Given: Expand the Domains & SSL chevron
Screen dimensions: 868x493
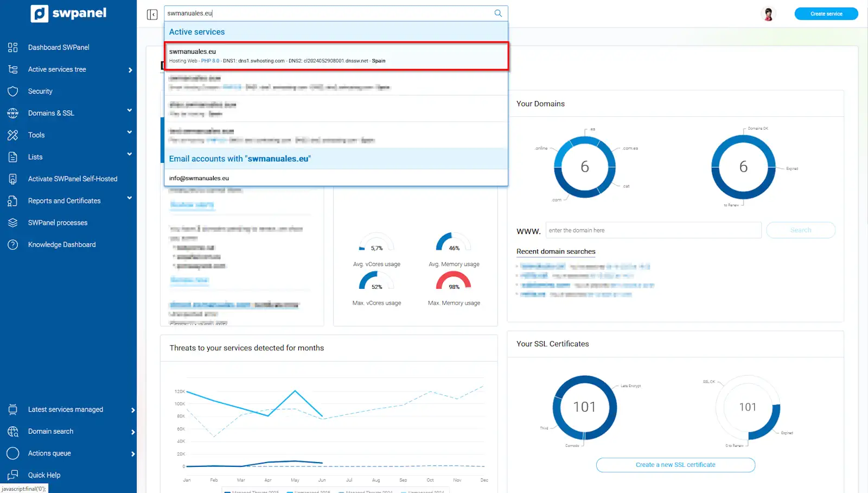Looking at the screenshot, I should [x=130, y=110].
